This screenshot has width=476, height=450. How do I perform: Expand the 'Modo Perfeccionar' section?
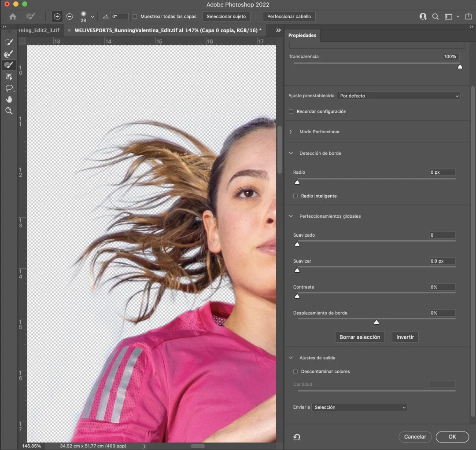point(291,132)
